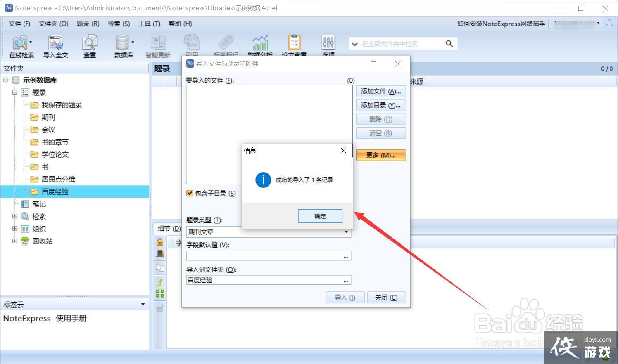Click the magnifier search icon in search box
This screenshot has height=364, width=618.
(449, 44)
